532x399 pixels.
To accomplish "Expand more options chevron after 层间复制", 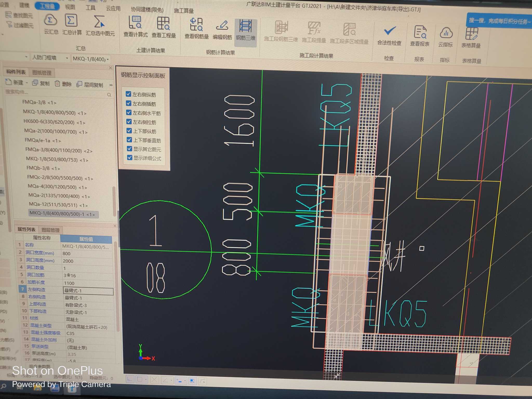I will pos(111,85).
